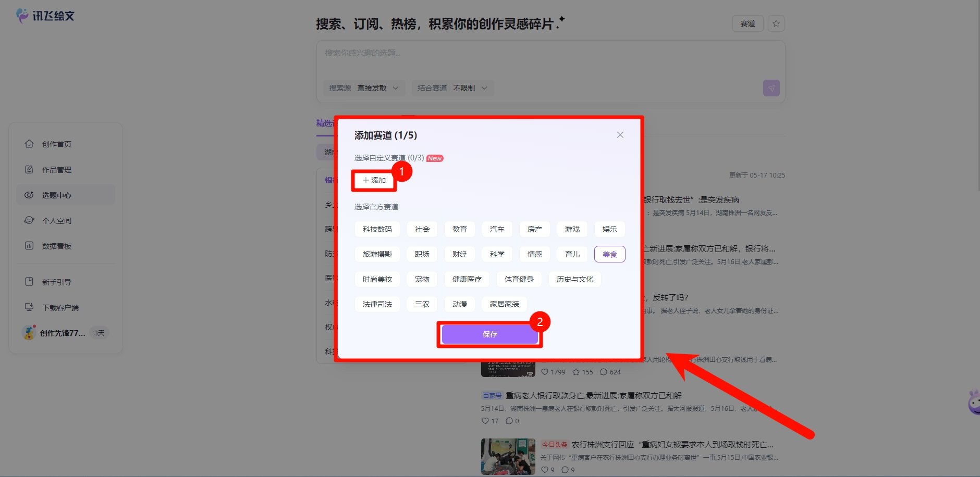Select the 财经 track tag

tap(460, 254)
